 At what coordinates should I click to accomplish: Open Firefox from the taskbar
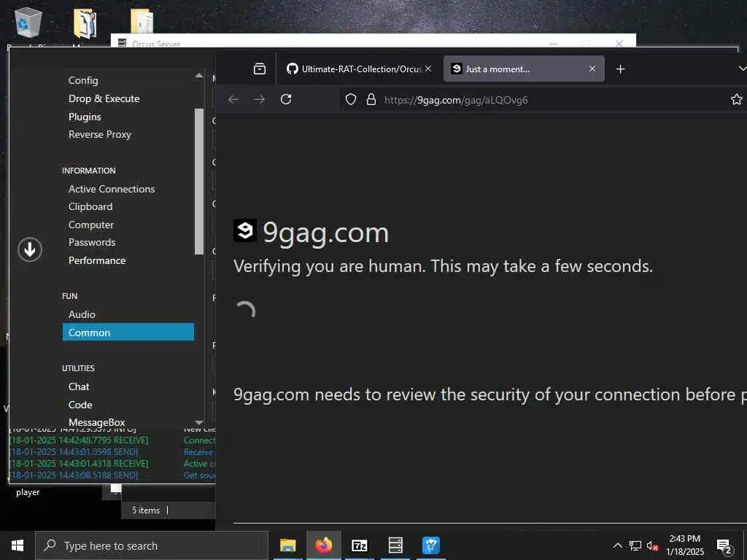323,545
